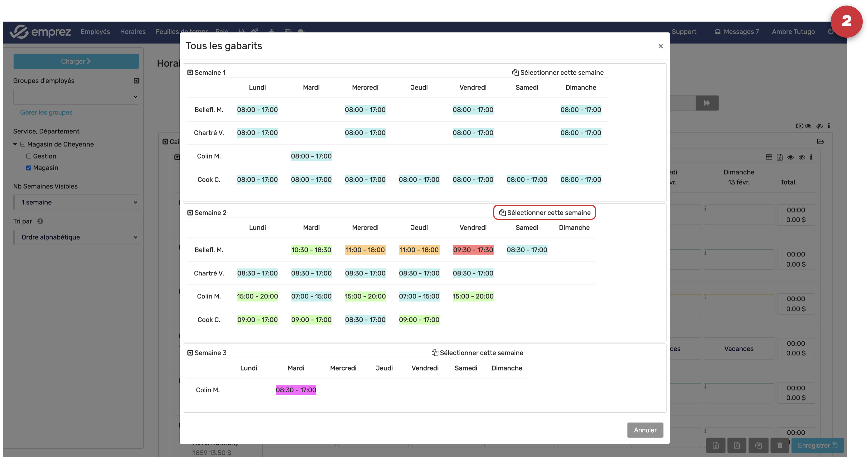Screen dimensions: 868x460
Task: Click the PDF export icon button
Action: (737, 446)
